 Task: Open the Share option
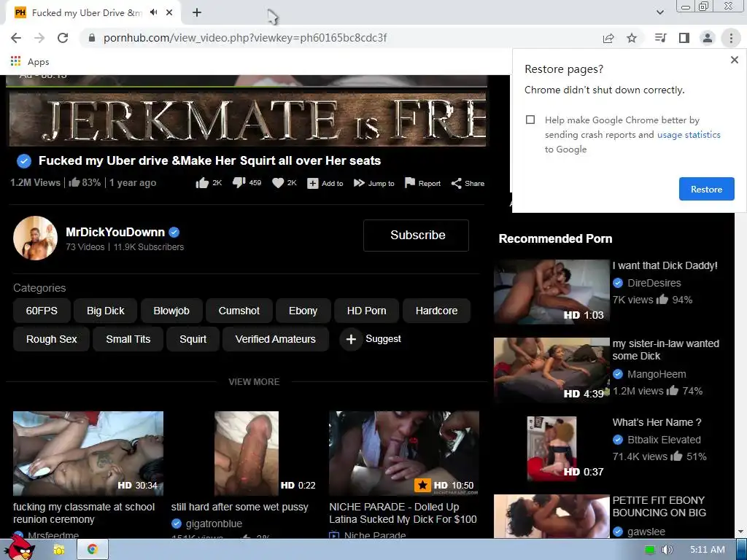tap(468, 183)
